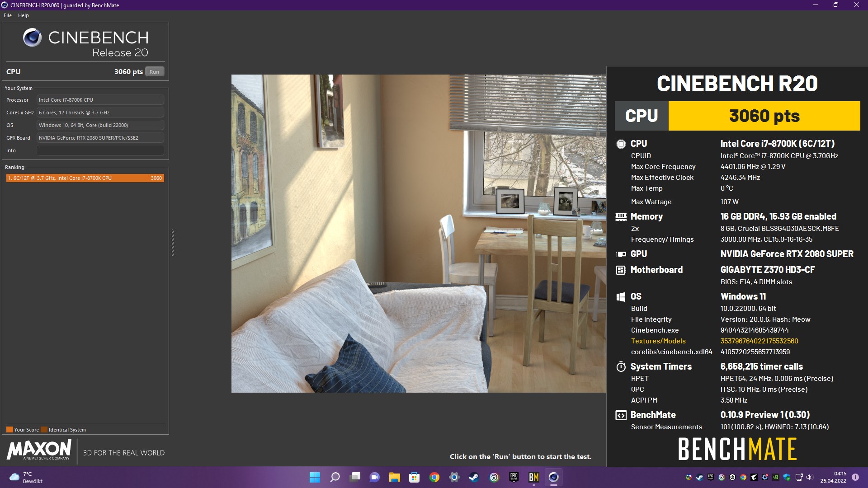Open the Windows Start menu

tap(315, 477)
